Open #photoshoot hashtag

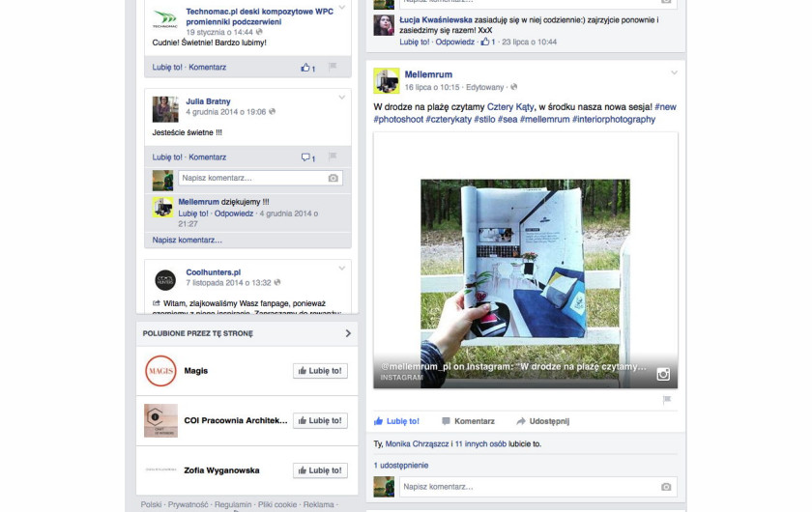tap(398, 120)
